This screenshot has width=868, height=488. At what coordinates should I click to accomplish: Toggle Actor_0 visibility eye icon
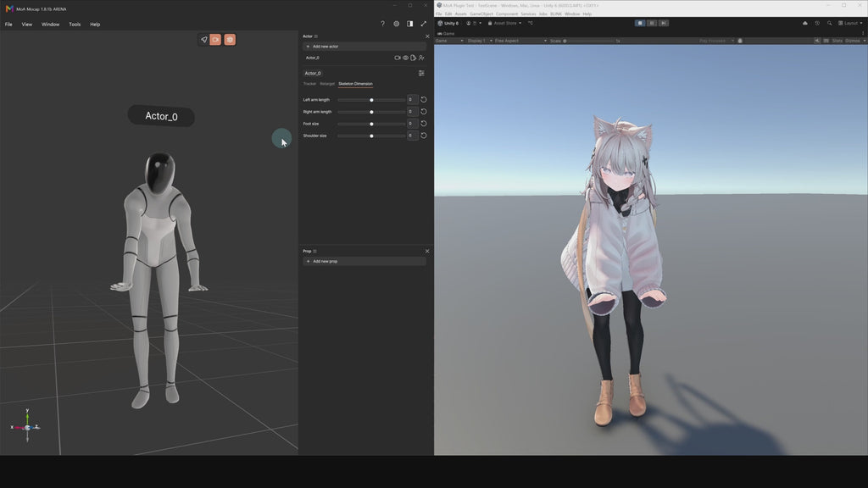pyautogui.click(x=405, y=58)
